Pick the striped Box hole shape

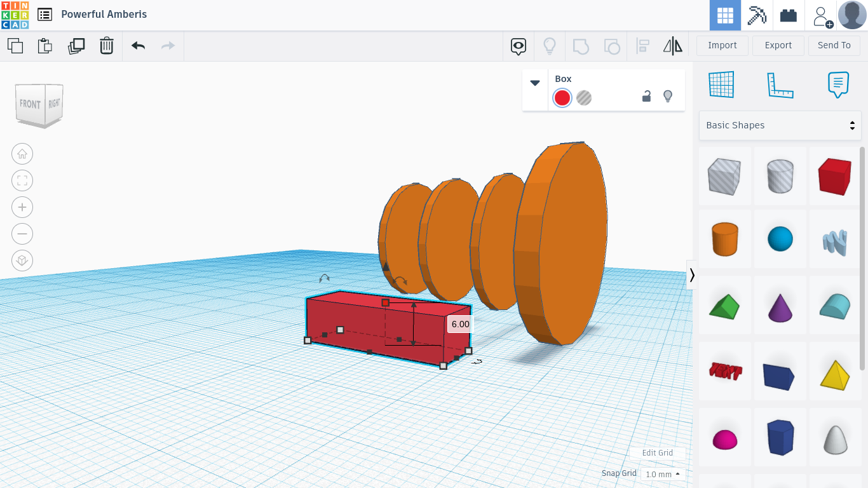tap(724, 176)
